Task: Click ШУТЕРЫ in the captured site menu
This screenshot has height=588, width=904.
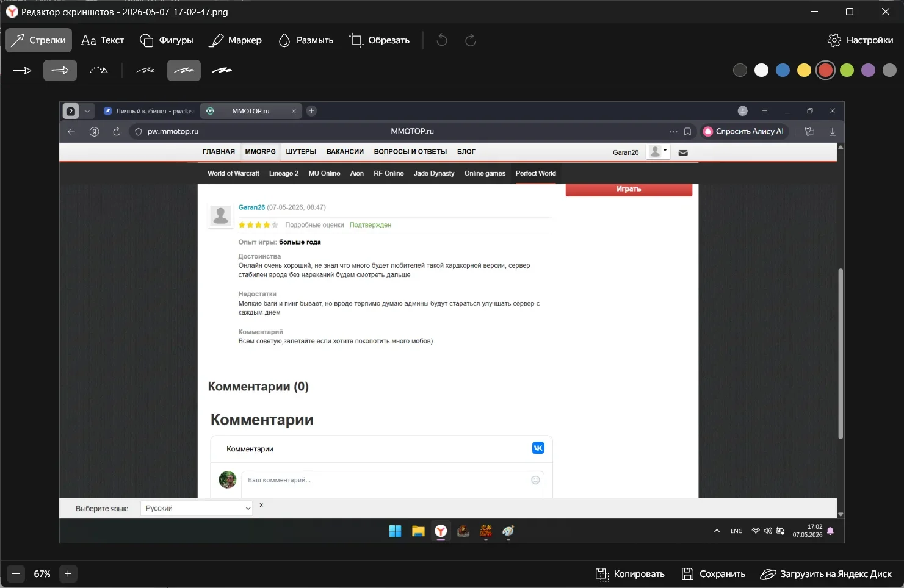Action: [301, 152]
